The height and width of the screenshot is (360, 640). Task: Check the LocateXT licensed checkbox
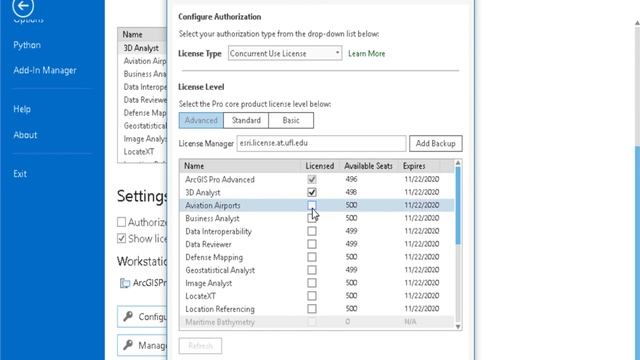[x=312, y=296]
